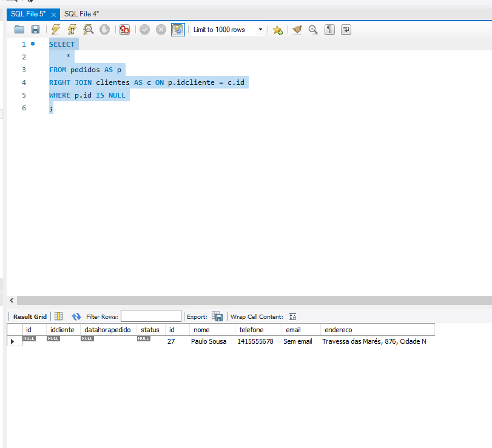Switch to the SQL File 4* tab
Viewport: 492px width, 448px height.
(x=81, y=14)
